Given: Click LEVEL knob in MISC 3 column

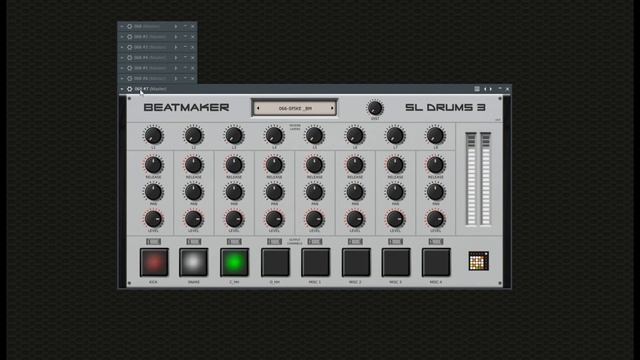Looking at the screenshot, I should pyautogui.click(x=395, y=219).
